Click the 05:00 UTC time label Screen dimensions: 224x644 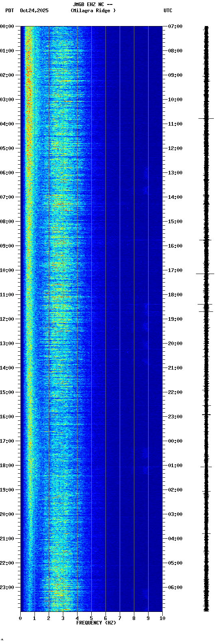(175, 563)
